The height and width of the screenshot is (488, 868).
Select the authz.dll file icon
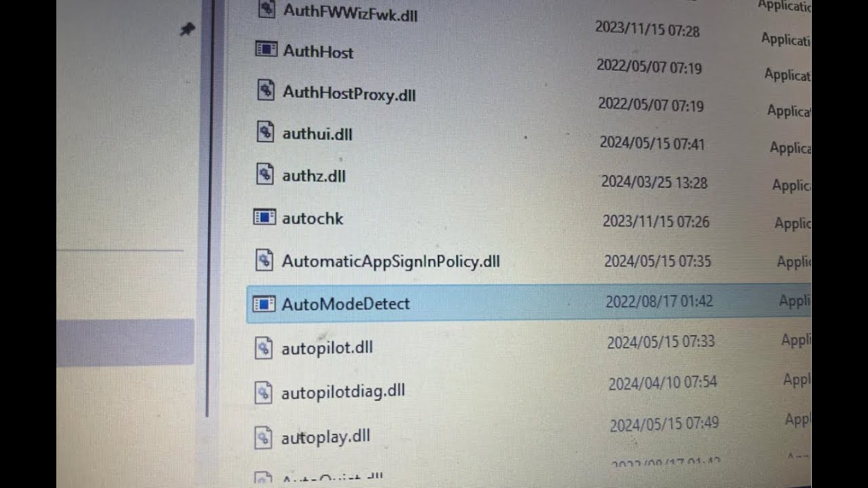pos(264,174)
